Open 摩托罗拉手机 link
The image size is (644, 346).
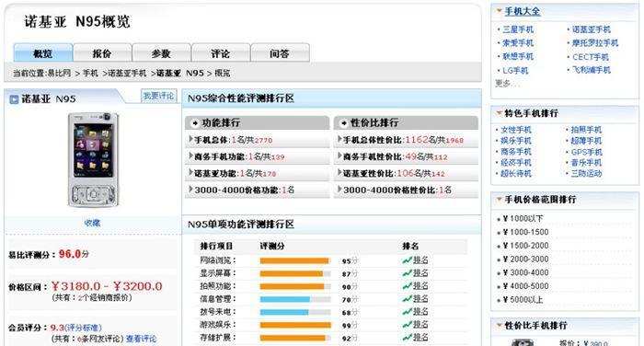click(595, 42)
